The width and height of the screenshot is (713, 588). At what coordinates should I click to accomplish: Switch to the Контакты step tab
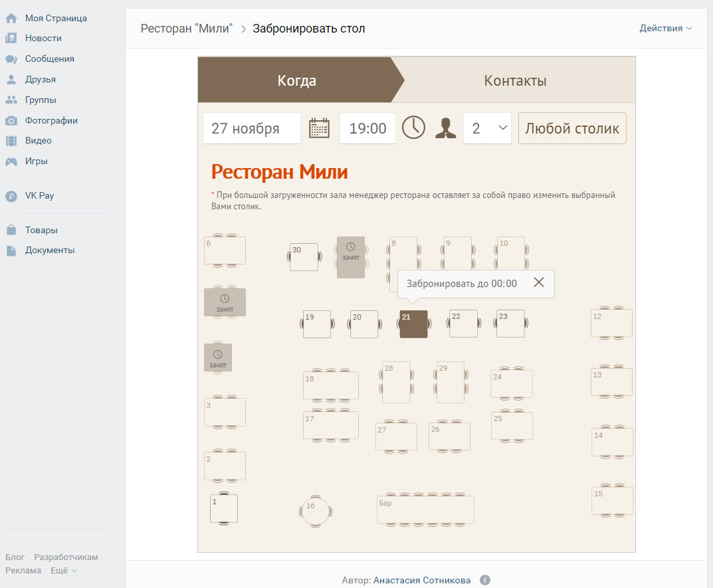click(515, 81)
